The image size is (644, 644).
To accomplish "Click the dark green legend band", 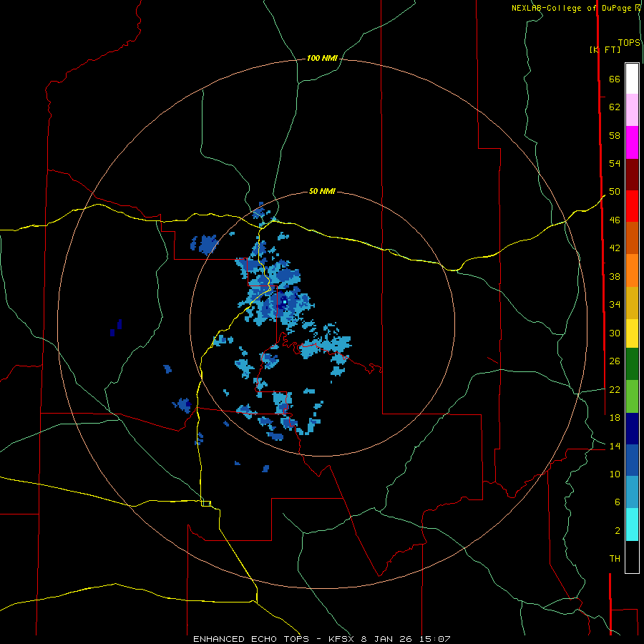I will click(632, 364).
